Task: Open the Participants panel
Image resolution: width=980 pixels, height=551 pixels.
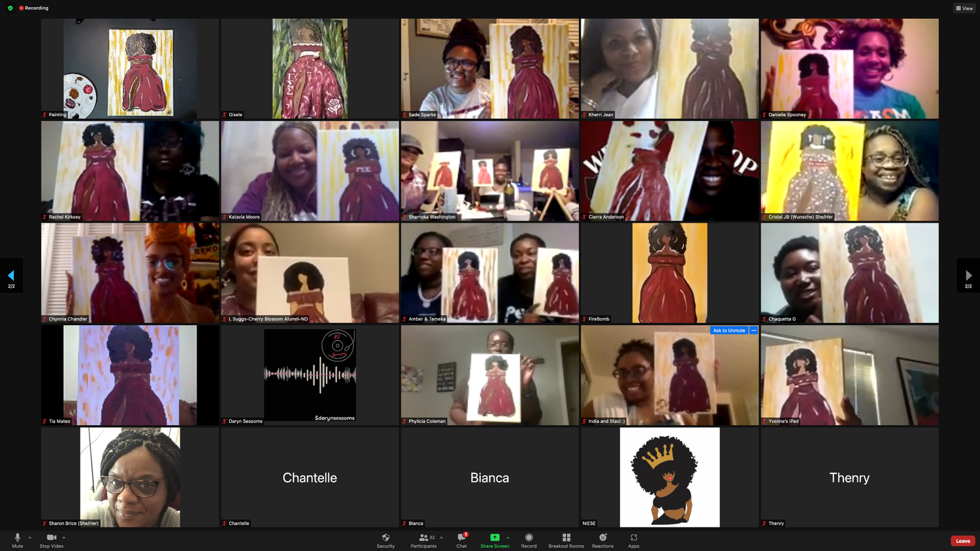Action: tap(423, 538)
